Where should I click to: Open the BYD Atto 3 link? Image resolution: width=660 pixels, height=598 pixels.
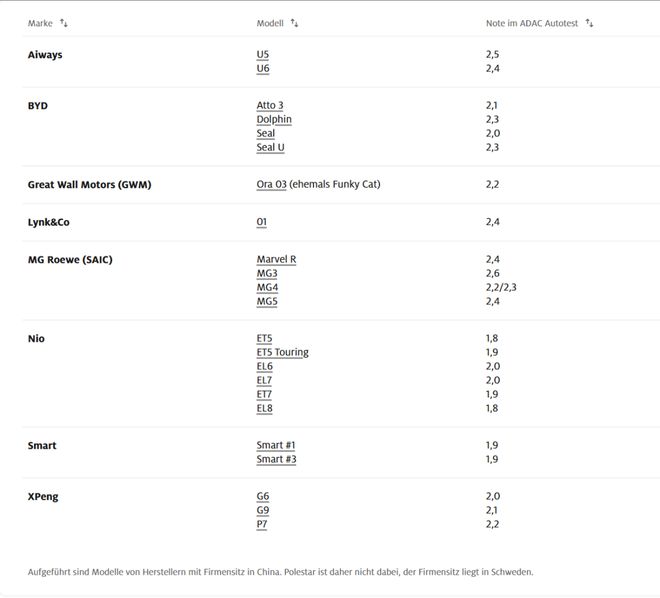point(270,106)
